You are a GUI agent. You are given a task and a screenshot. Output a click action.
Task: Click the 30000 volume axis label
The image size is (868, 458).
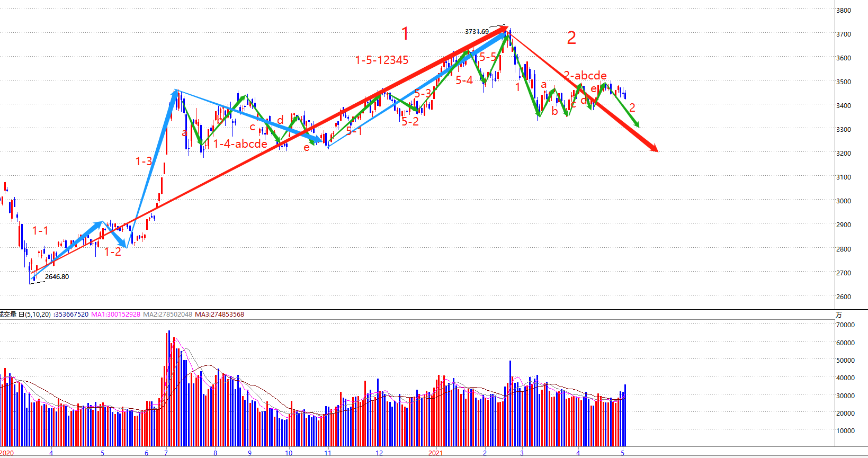coord(845,396)
